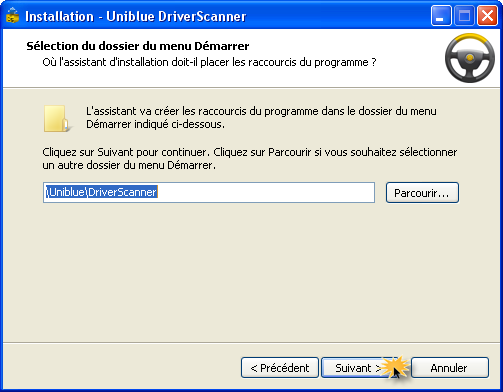This screenshot has height=392, width=503.
Task: Click the Suivant button to continue
Action: pos(360,368)
